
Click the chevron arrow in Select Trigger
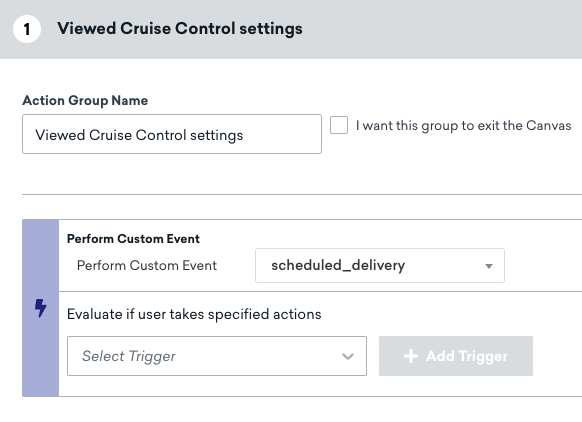coord(348,356)
